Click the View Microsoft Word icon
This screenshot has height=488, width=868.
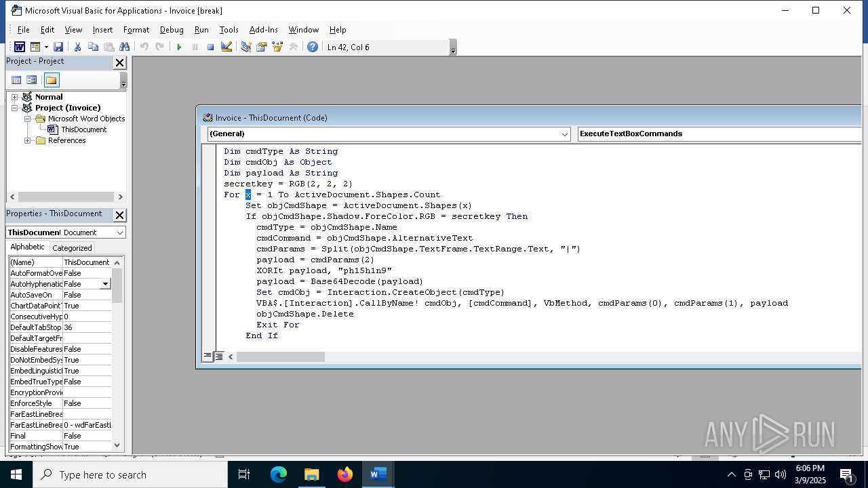[x=20, y=47]
